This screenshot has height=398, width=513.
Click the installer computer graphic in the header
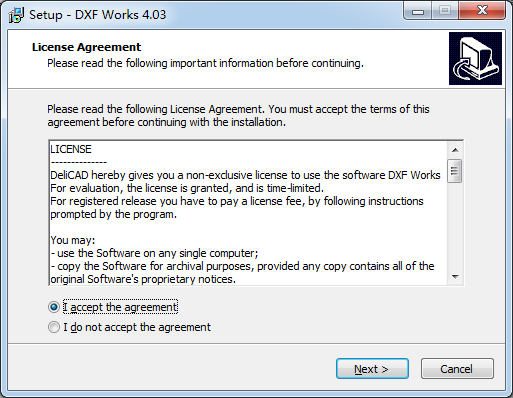tap(475, 58)
